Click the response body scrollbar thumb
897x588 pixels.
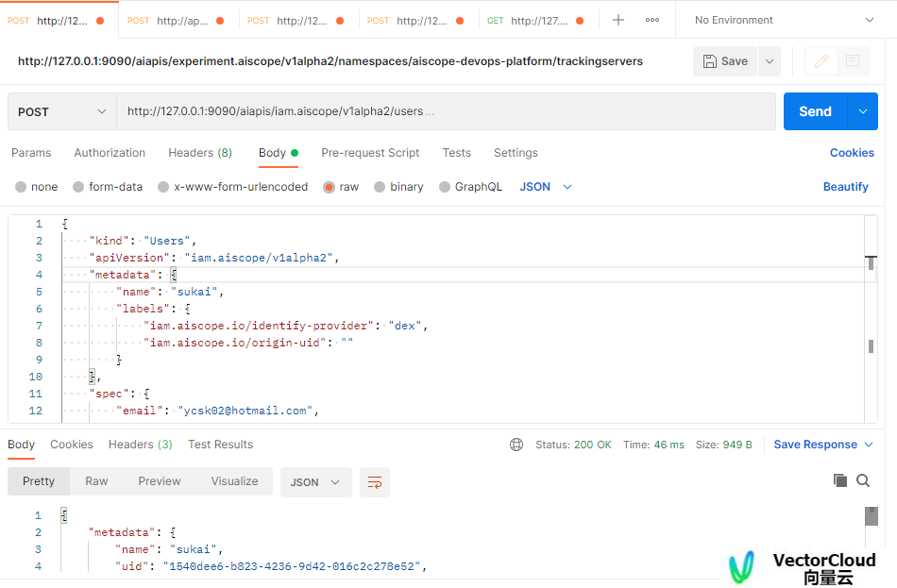pos(872,516)
